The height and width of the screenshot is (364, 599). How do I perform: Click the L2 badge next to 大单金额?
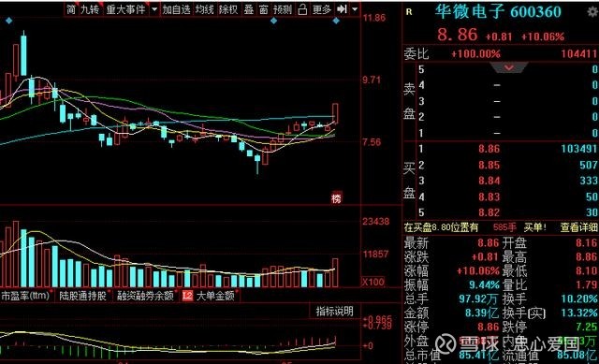pyautogui.click(x=187, y=296)
